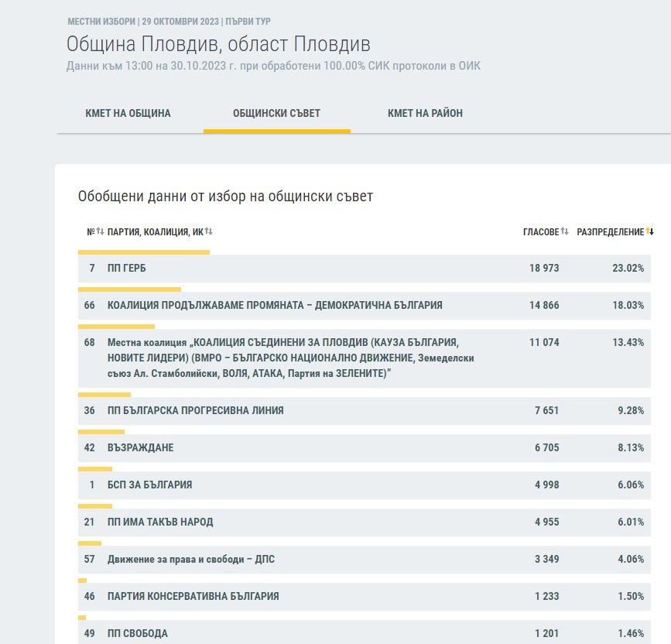Switch to the КМЕТ НА РАЙОН tab
671x644 pixels.
pos(425,113)
